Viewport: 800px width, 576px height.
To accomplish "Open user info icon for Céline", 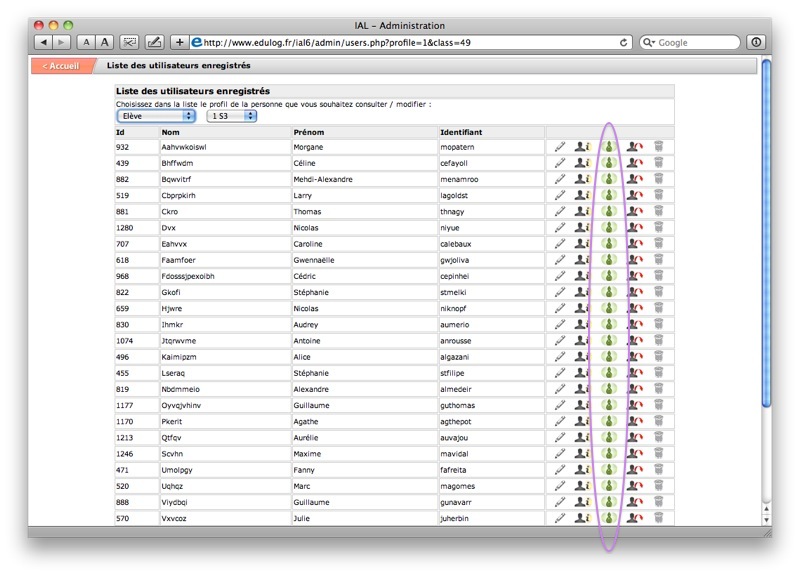I will (582, 163).
